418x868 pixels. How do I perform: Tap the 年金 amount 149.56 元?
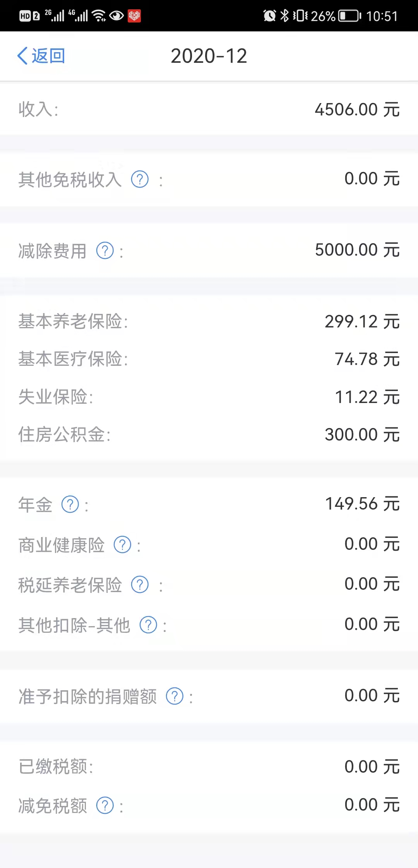coord(362,504)
